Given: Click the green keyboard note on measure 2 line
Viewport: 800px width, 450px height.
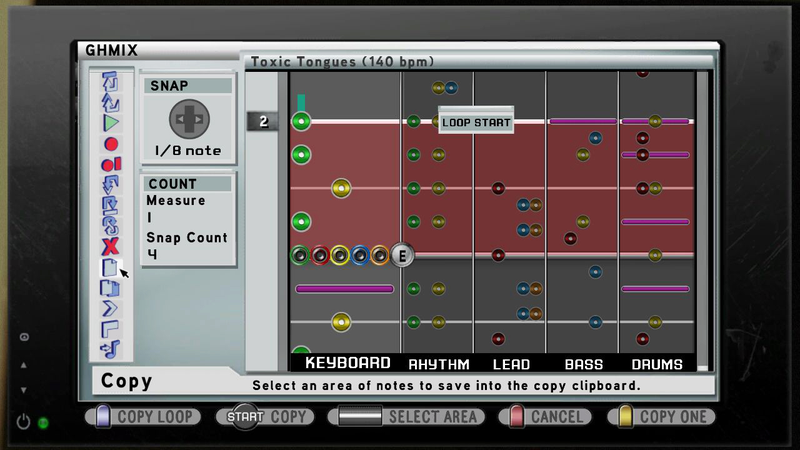Looking at the screenshot, I should (x=301, y=121).
